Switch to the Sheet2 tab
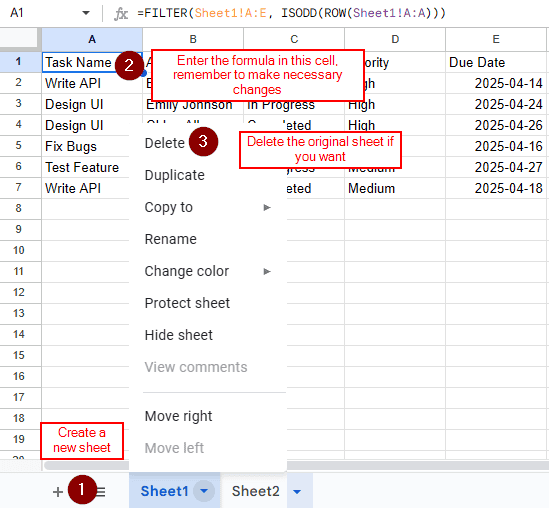This screenshot has height=508, width=549. [x=256, y=491]
